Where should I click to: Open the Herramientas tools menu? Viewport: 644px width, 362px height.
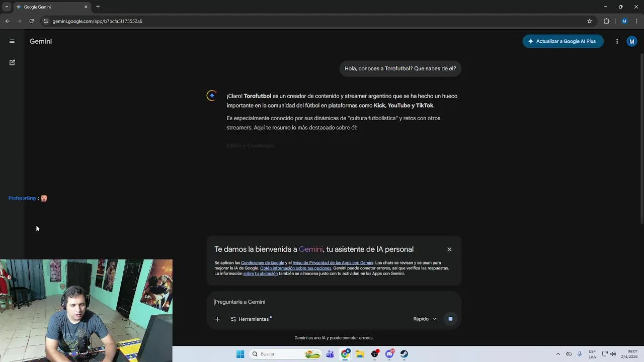(250, 319)
